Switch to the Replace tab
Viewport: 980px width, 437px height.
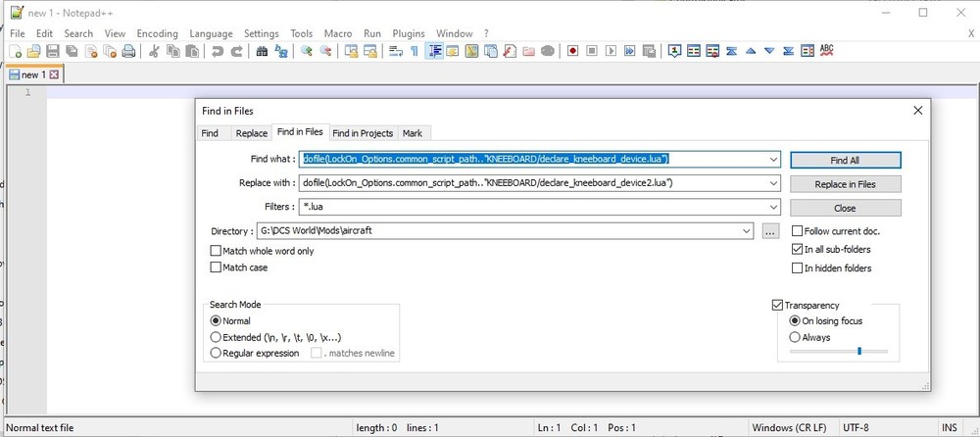252,133
